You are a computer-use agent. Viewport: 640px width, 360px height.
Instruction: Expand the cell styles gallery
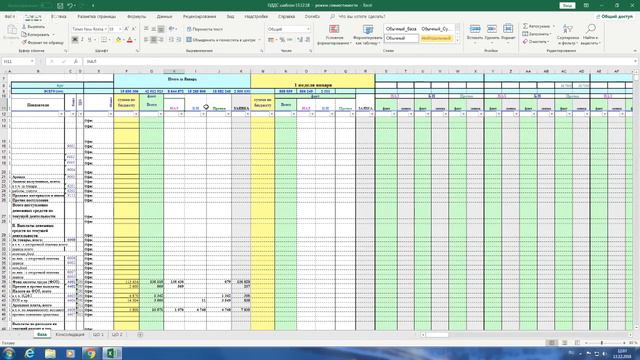(457, 40)
